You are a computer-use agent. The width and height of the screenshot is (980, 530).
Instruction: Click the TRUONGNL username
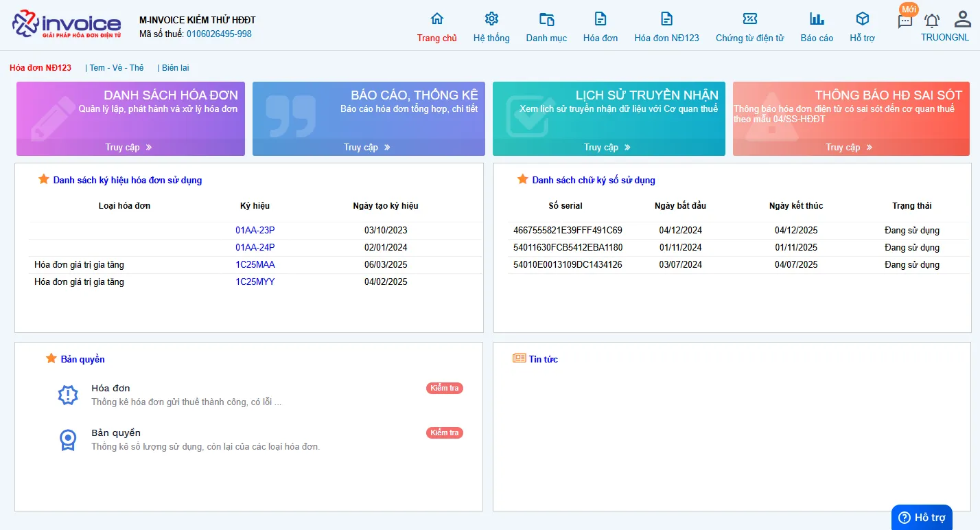tap(945, 38)
